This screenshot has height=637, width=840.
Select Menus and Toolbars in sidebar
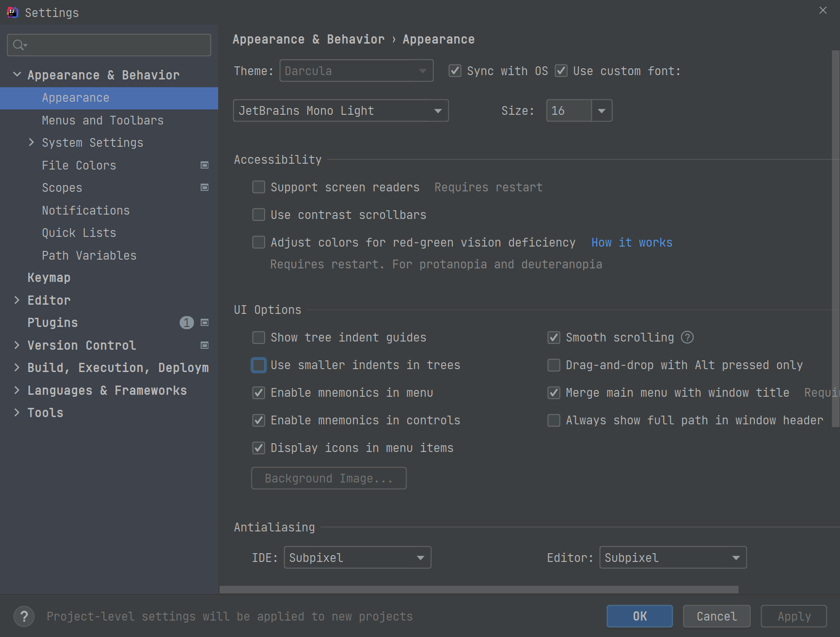coord(103,120)
